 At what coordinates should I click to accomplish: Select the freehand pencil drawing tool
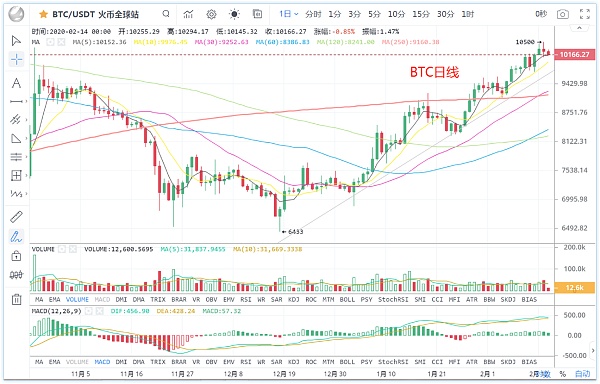point(16,236)
